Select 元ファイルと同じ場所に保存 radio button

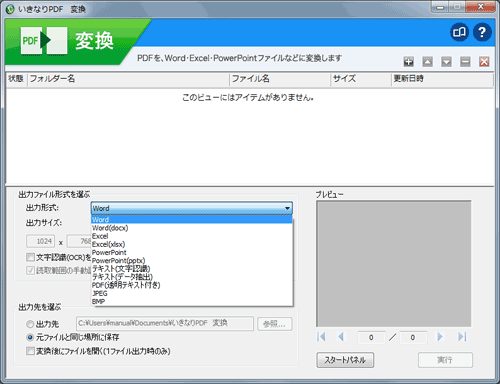(30, 337)
